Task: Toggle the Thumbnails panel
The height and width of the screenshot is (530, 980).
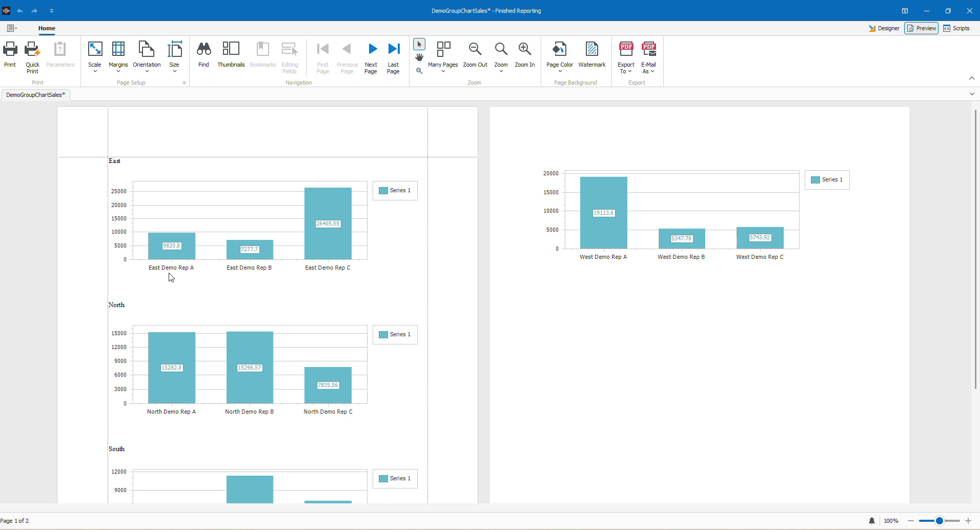Action: pos(231,55)
